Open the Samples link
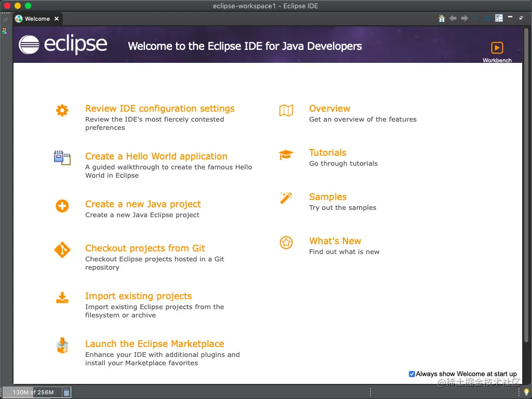 point(328,197)
